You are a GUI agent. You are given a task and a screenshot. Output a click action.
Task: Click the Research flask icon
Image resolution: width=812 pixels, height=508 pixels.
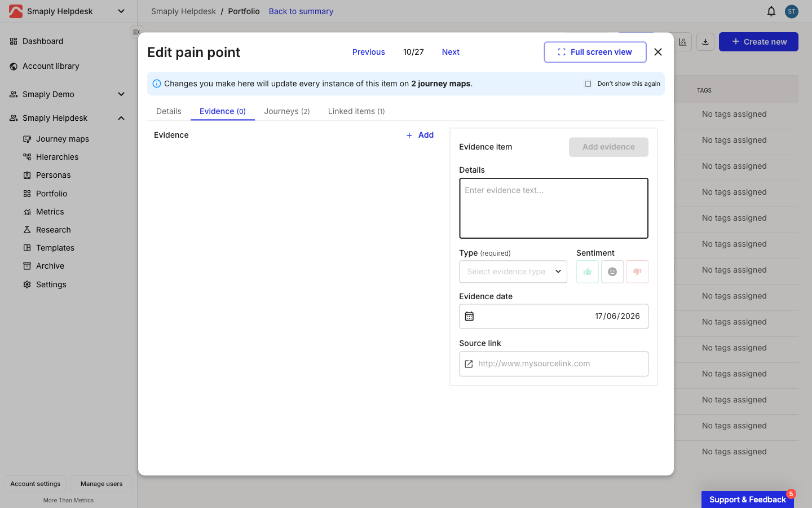(27, 230)
